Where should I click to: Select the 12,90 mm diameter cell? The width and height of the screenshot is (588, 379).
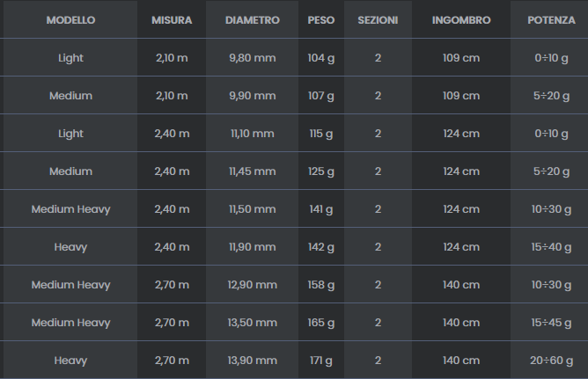point(253,285)
